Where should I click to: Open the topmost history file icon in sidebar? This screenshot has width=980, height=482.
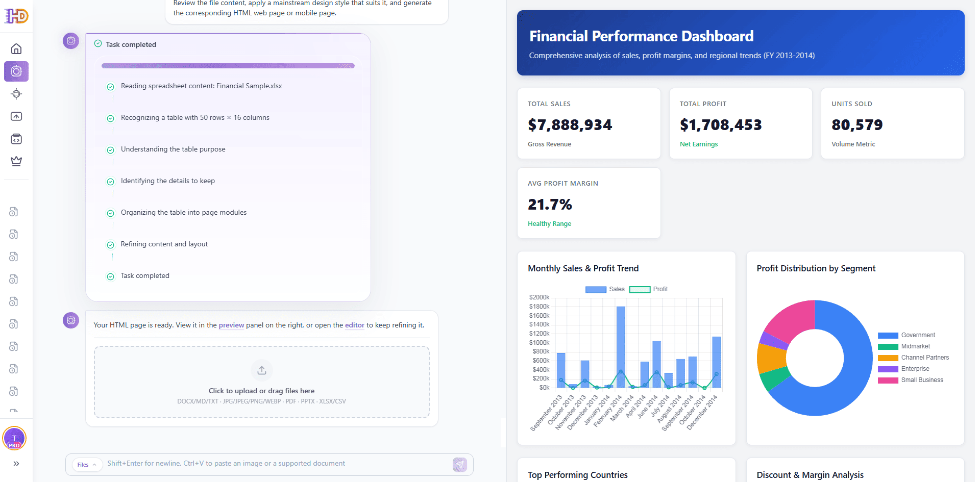click(14, 212)
